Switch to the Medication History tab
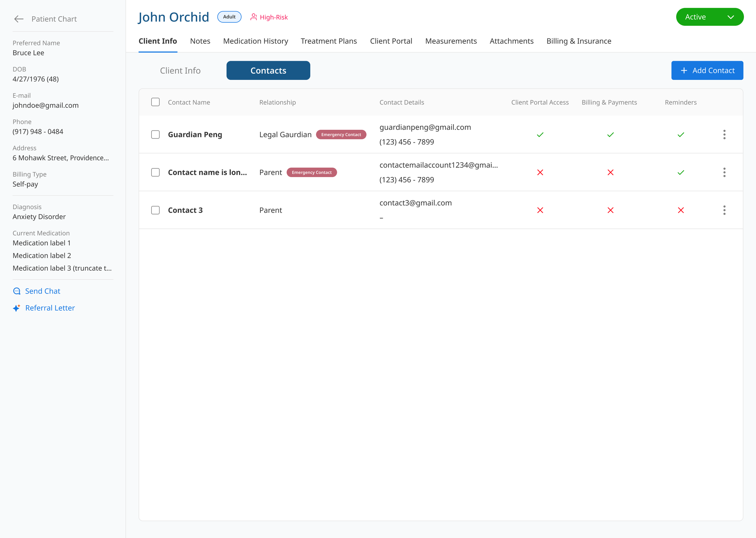The height and width of the screenshot is (538, 756). pos(255,41)
